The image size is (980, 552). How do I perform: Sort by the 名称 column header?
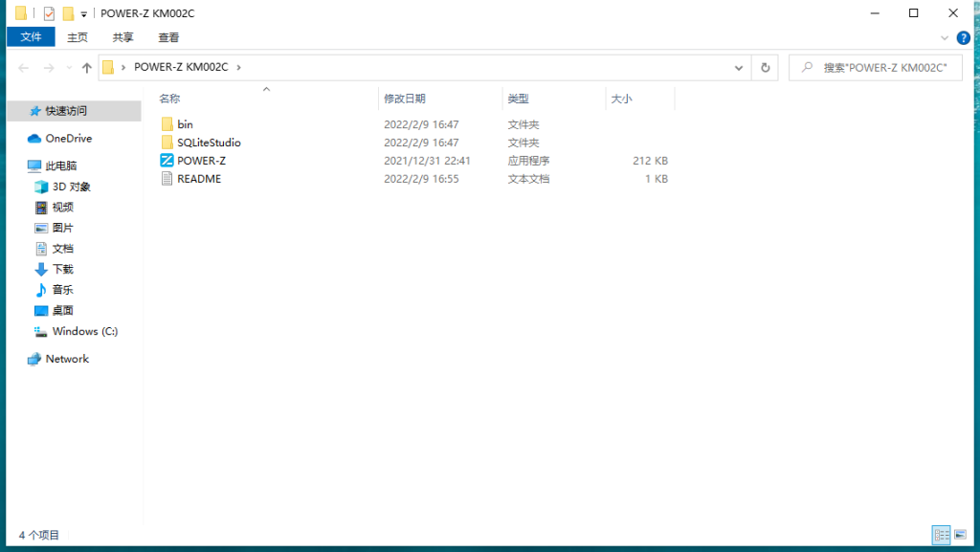(x=169, y=99)
